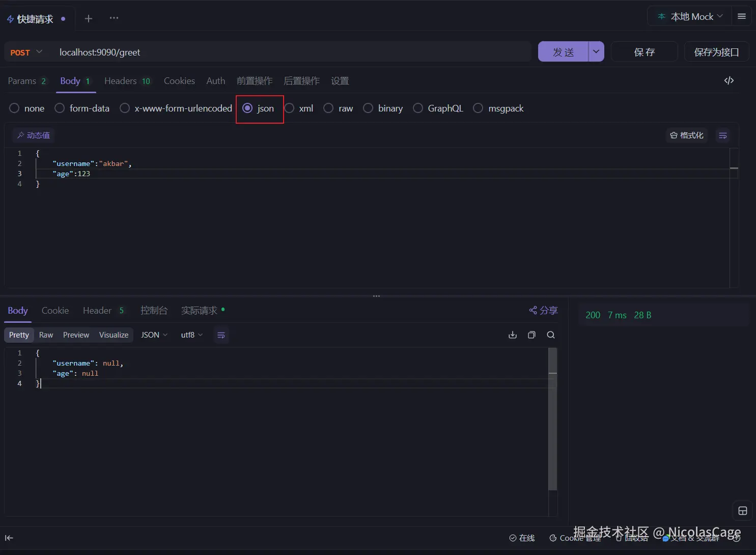Open the 在线 online status indicator
The width and height of the screenshot is (756, 555).
coord(522,538)
